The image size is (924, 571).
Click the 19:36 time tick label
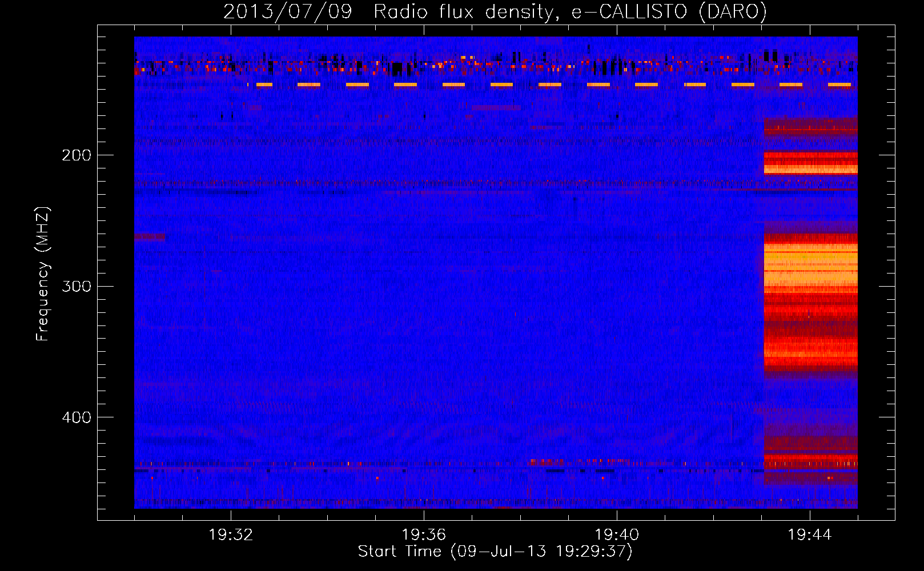point(424,535)
